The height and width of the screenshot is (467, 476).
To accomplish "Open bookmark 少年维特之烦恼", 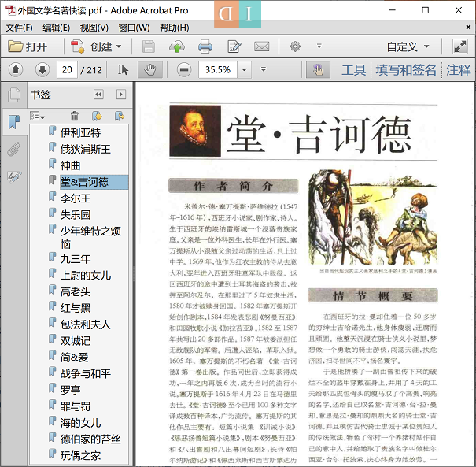I will coord(90,238).
